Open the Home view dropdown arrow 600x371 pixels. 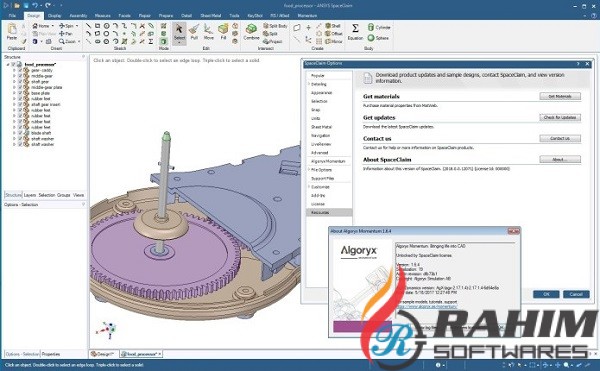click(x=52, y=26)
